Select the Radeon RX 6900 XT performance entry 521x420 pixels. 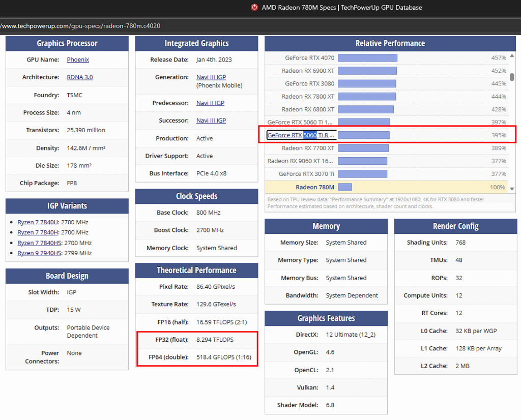[308, 71]
